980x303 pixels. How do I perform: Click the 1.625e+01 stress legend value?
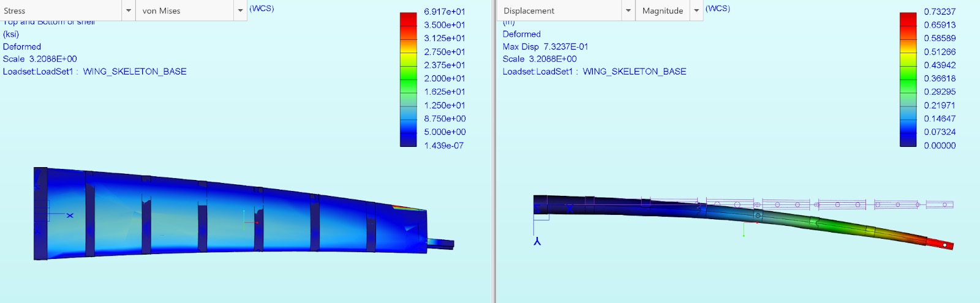click(x=445, y=92)
